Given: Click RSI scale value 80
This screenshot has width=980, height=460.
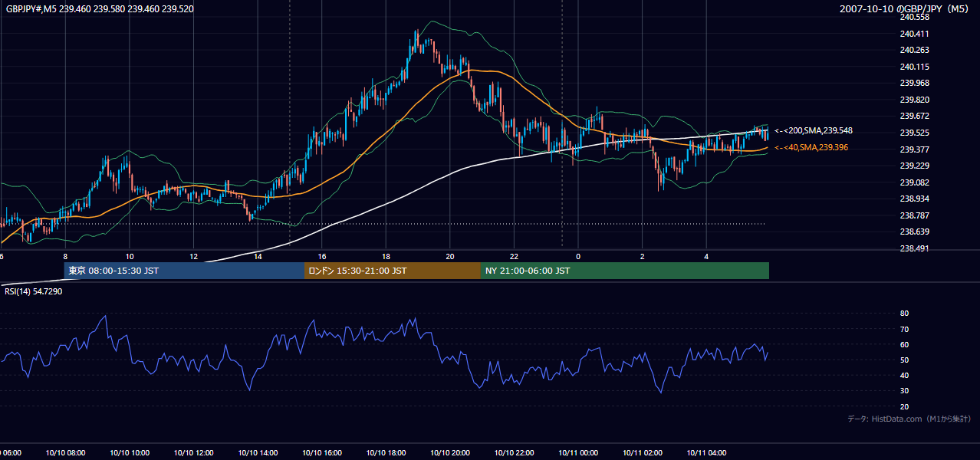Looking at the screenshot, I should (x=904, y=314).
